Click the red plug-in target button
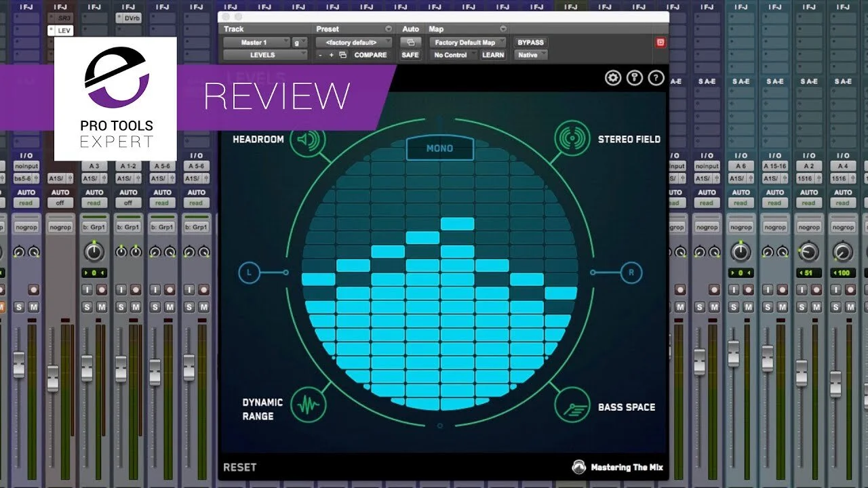 point(660,42)
